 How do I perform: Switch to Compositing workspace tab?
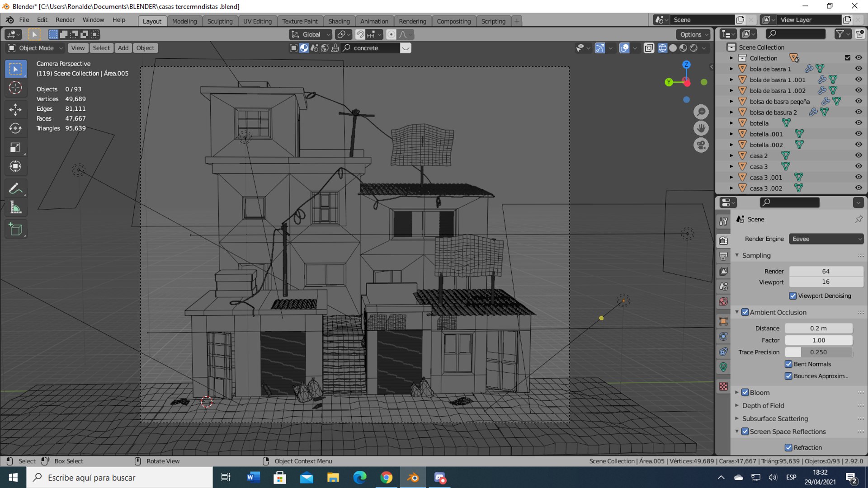[x=453, y=21]
